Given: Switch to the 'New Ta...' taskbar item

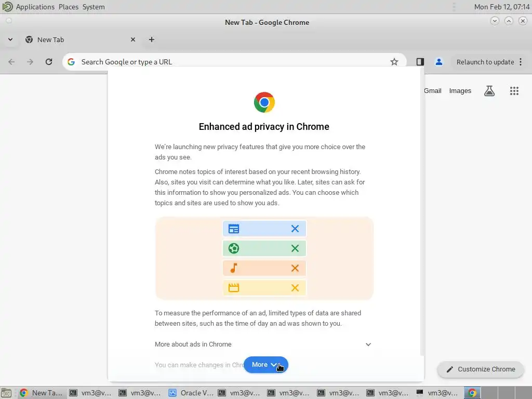Looking at the screenshot, I should (x=42, y=393).
